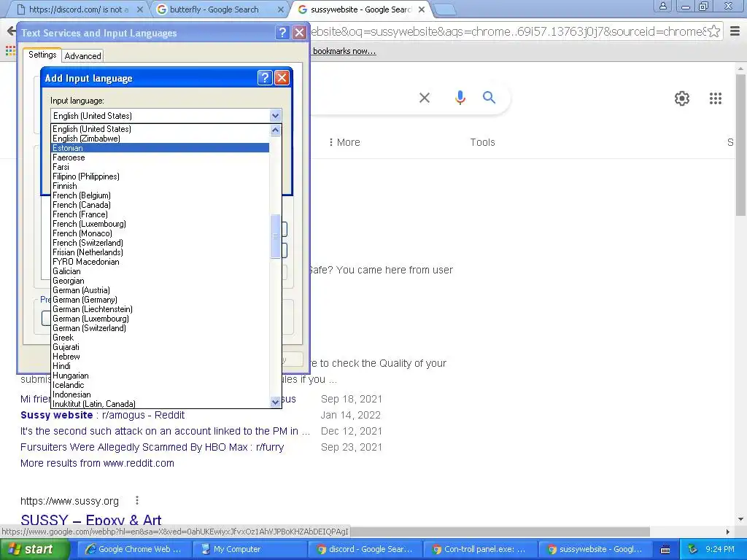
Task: Open the Tools search menu
Action: click(x=482, y=142)
